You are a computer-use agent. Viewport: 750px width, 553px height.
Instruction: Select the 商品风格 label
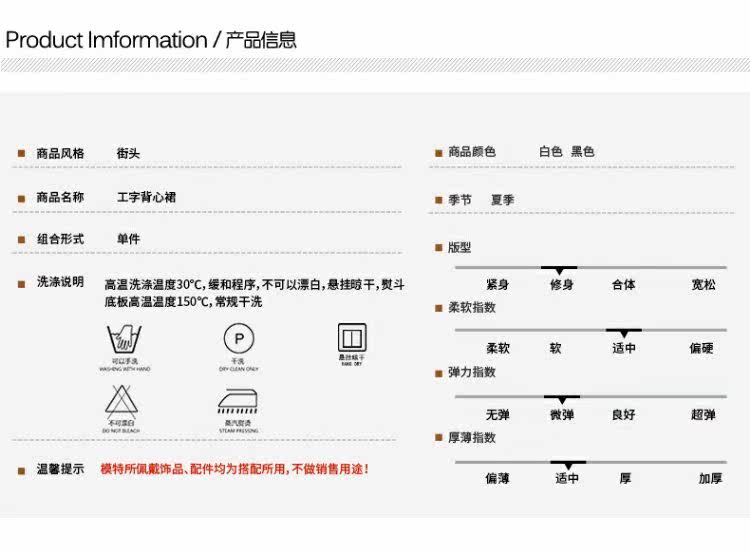tap(60, 153)
